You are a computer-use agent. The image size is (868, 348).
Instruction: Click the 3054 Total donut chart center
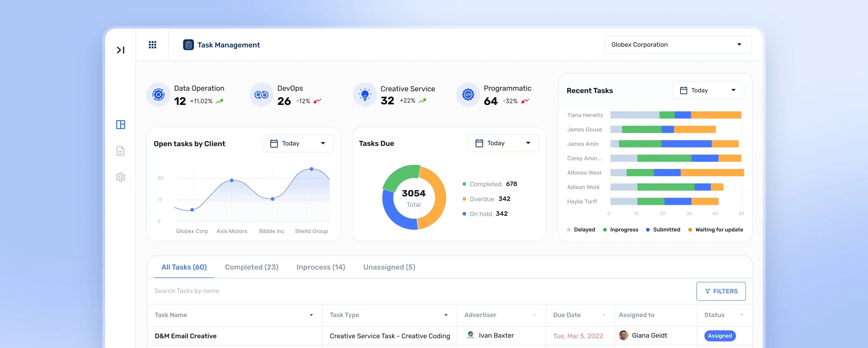coord(413,198)
